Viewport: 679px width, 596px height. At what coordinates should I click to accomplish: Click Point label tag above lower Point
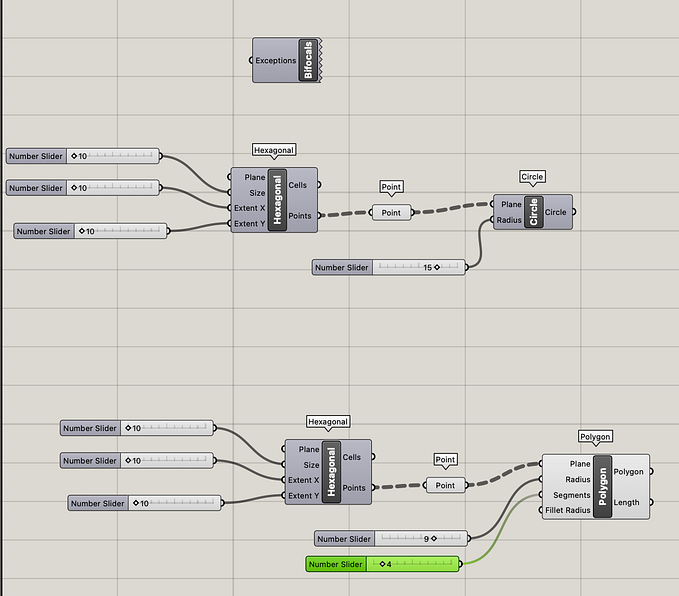click(x=445, y=459)
